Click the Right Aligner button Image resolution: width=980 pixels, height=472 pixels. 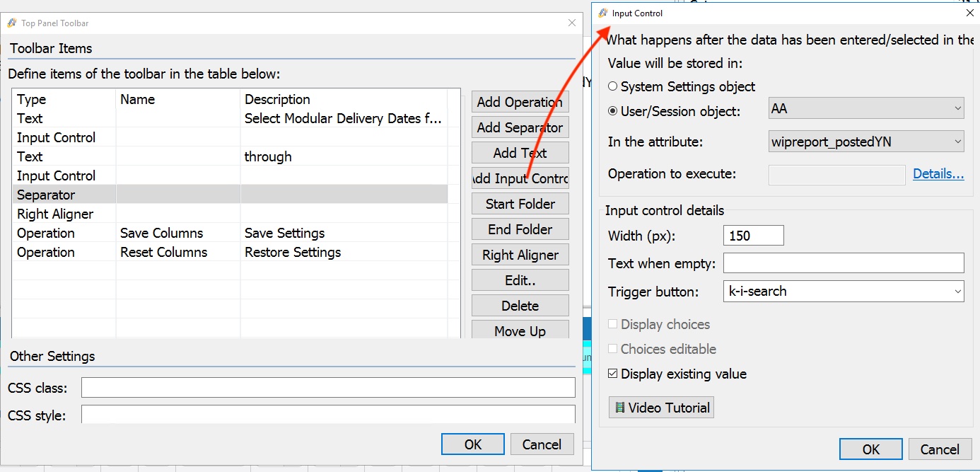[x=520, y=255]
